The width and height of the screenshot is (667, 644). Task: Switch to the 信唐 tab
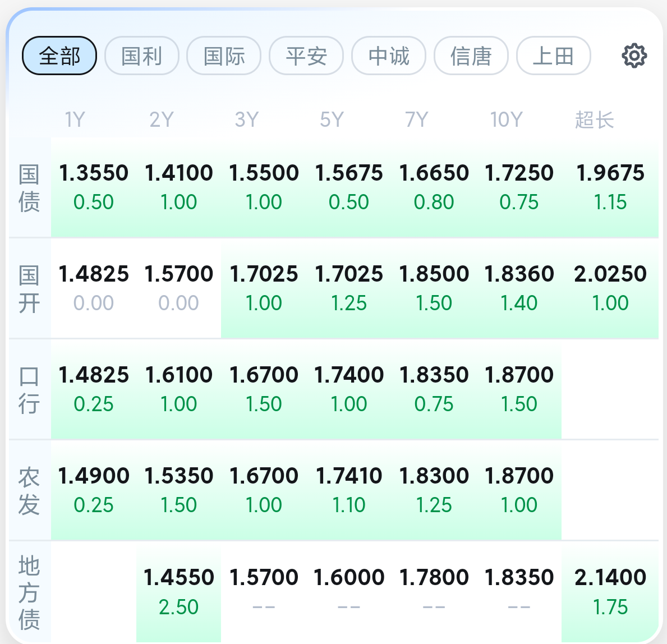coord(471,56)
